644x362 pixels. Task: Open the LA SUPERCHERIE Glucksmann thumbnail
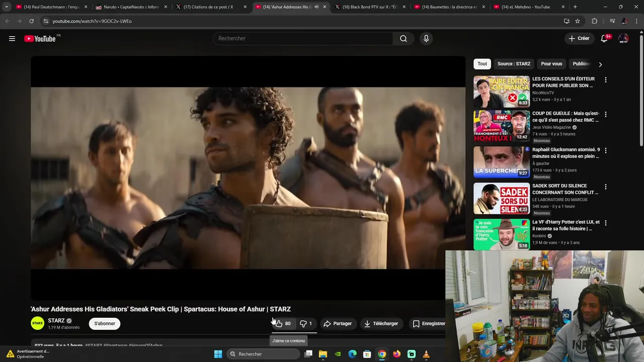coord(502,162)
